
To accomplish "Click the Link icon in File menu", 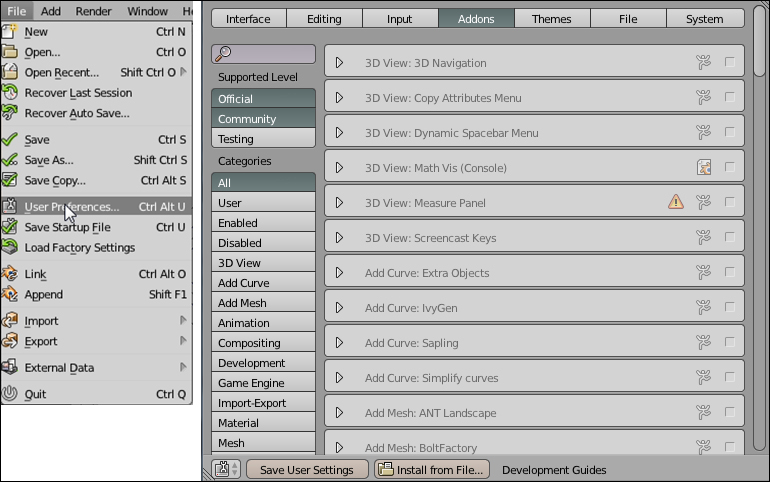I will coord(9,273).
